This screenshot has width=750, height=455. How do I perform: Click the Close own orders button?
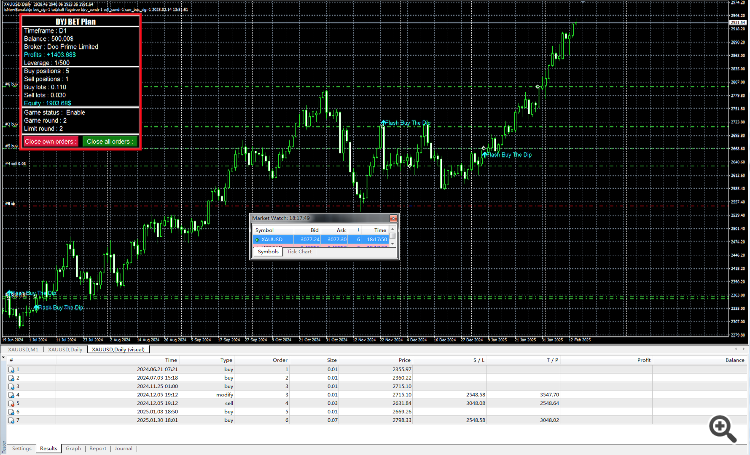50,142
